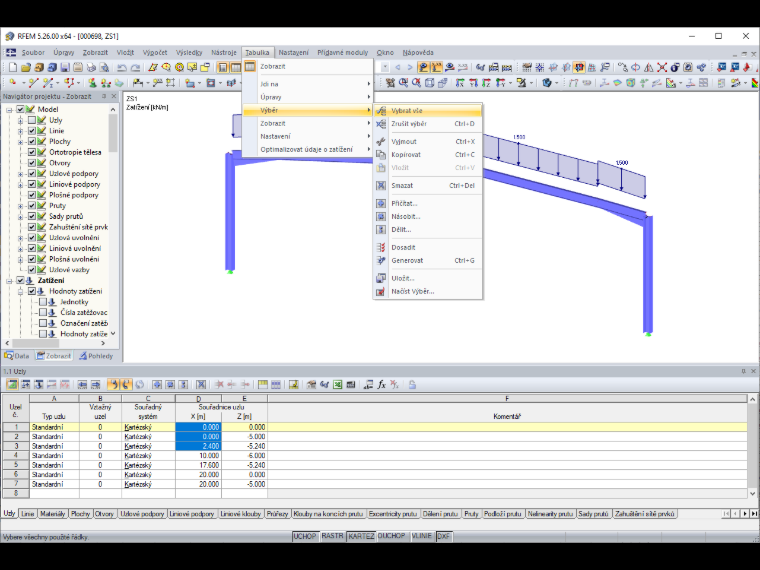
Task: Expand the Uzly tree node
Action: (x=20, y=120)
